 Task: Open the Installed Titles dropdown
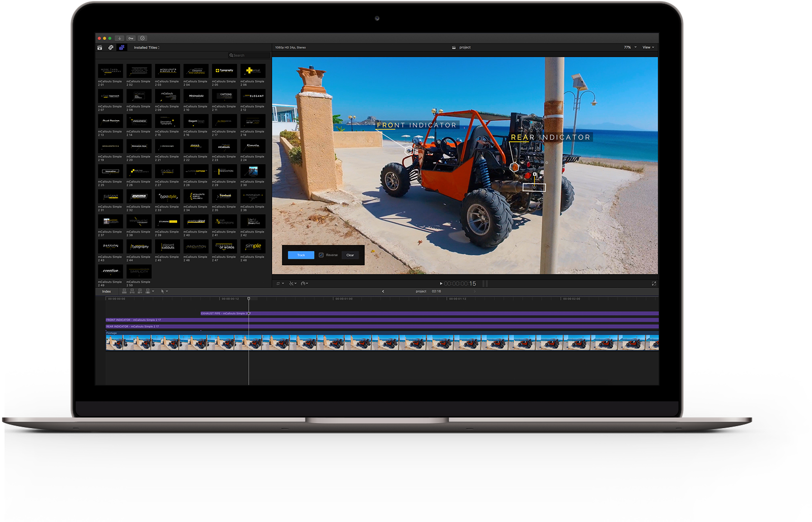point(147,48)
